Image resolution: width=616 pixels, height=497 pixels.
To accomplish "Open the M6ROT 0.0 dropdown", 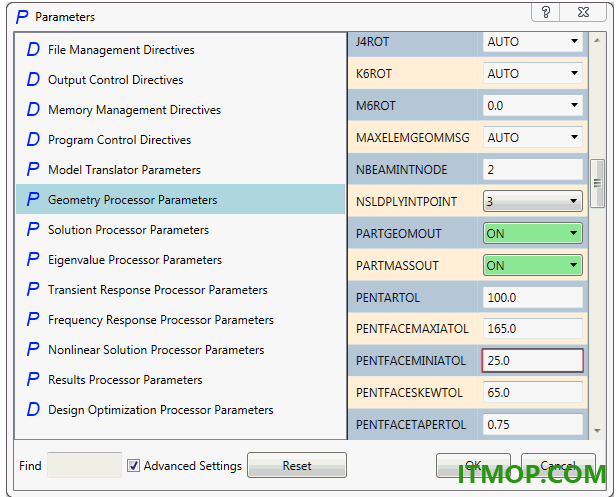I will (533, 105).
